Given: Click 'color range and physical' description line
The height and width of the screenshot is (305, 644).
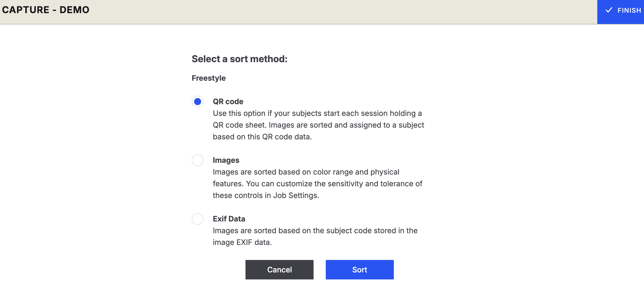Looking at the screenshot, I should [306, 172].
